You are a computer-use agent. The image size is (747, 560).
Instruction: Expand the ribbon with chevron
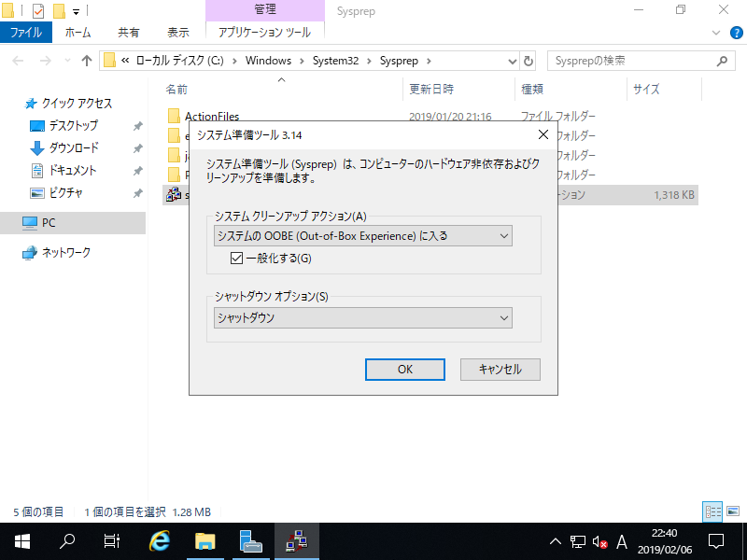716,33
